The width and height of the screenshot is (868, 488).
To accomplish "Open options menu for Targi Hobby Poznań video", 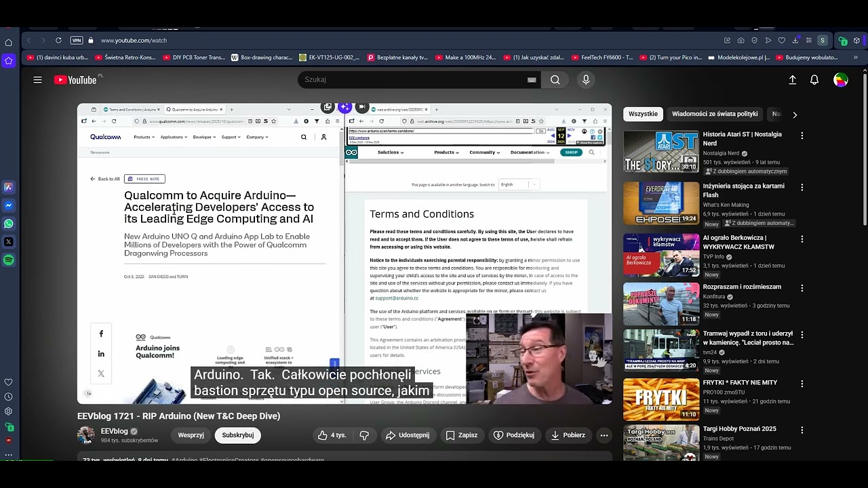I will pyautogui.click(x=802, y=430).
